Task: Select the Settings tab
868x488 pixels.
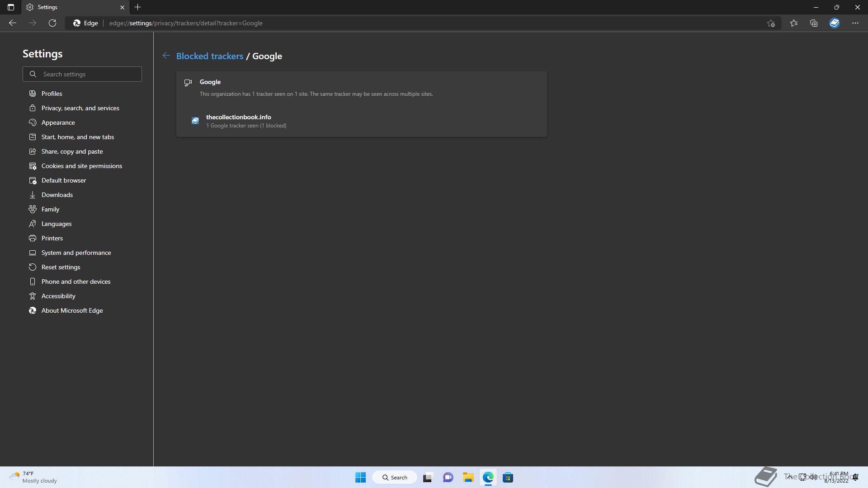Action: pos(75,7)
